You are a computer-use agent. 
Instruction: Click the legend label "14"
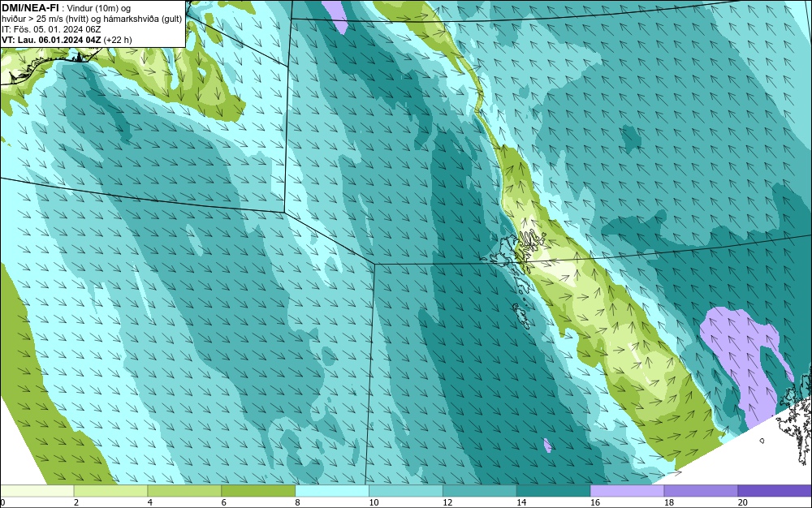point(521,502)
